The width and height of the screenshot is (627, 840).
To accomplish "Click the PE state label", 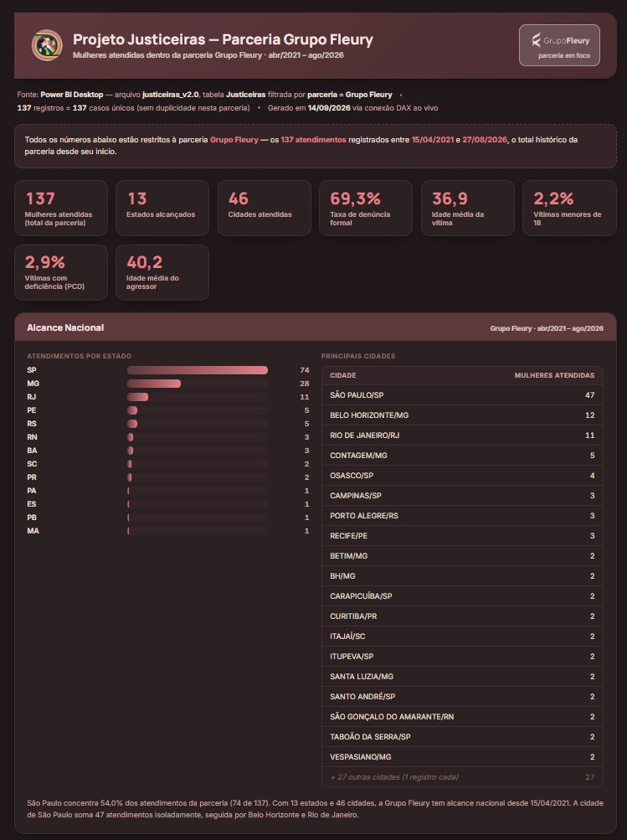I will tap(32, 410).
